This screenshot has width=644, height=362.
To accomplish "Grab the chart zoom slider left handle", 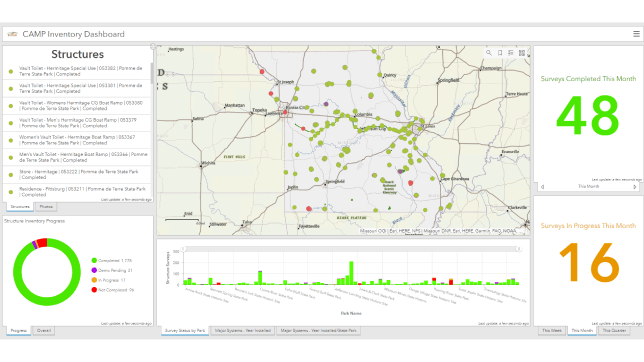I will pyautogui.click(x=184, y=249).
